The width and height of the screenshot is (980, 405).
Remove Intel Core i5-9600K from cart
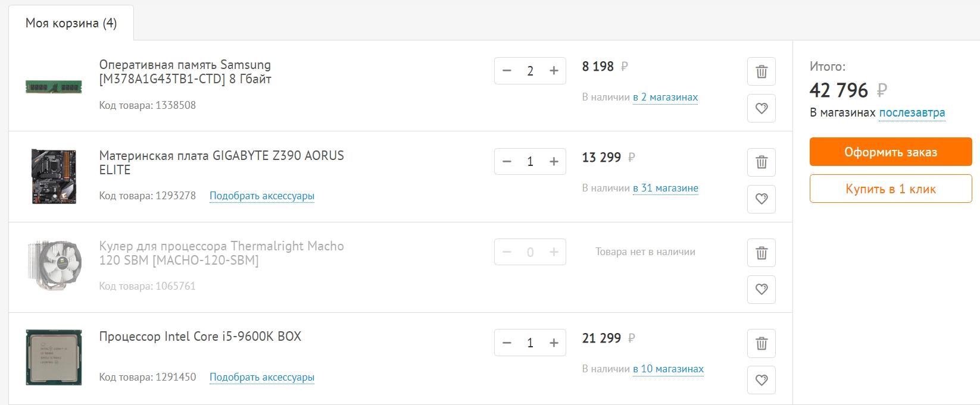[761, 344]
